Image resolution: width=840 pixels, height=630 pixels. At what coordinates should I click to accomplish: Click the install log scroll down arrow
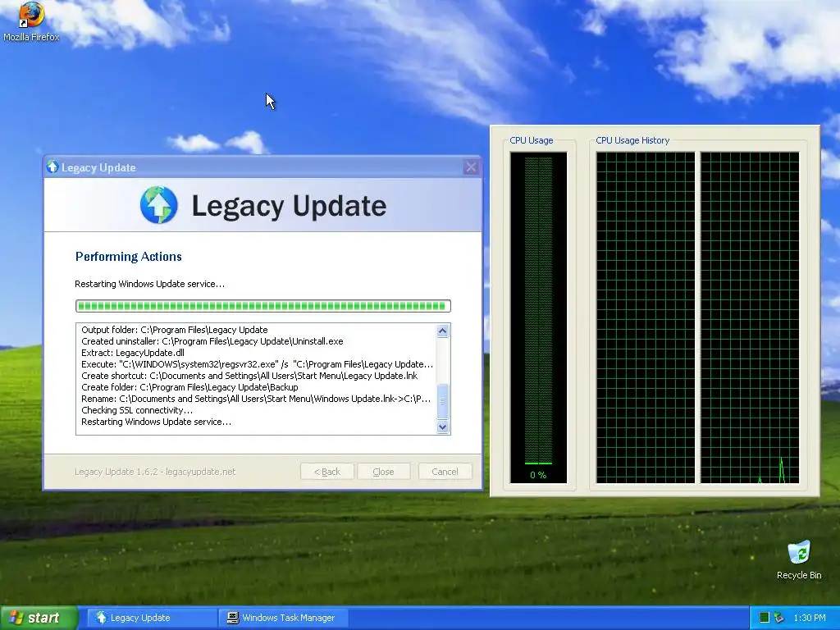point(442,427)
